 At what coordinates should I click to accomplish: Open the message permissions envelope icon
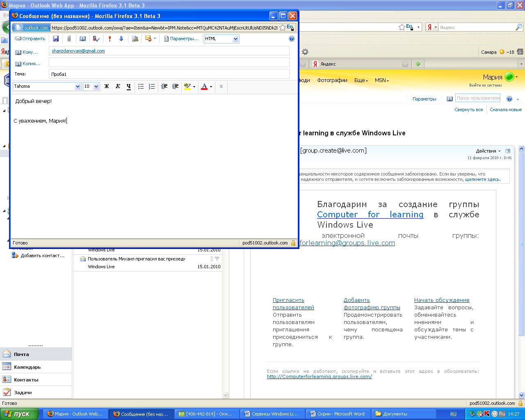tap(148, 39)
